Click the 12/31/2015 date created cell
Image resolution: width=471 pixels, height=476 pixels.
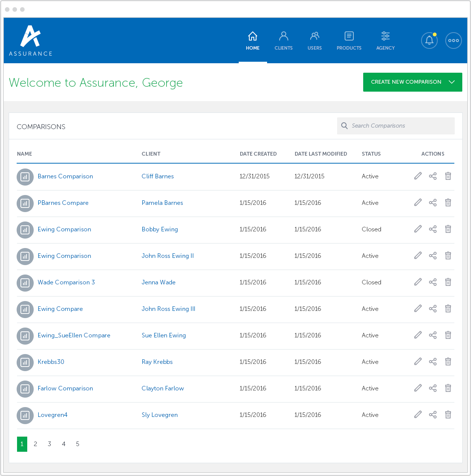pyautogui.click(x=255, y=176)
